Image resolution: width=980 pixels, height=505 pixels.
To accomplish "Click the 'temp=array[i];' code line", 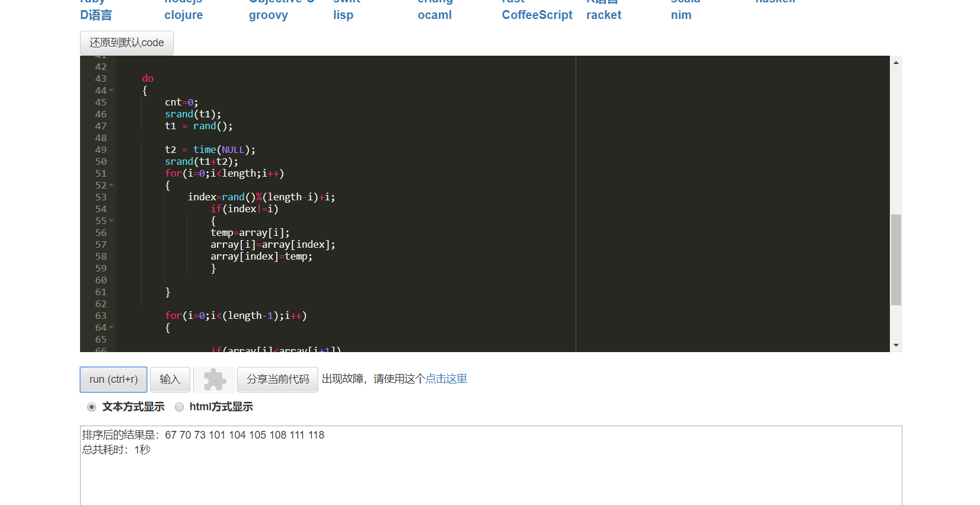I will point(250,233).
